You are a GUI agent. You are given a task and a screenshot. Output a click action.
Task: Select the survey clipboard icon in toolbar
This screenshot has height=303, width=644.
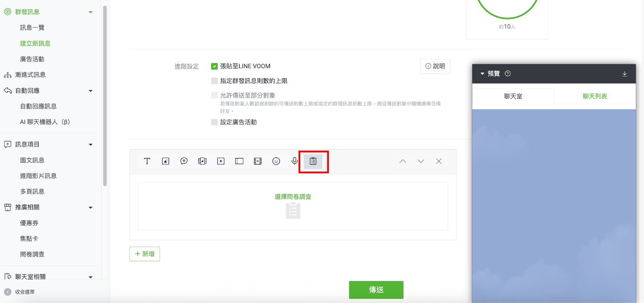coord(313,161)
